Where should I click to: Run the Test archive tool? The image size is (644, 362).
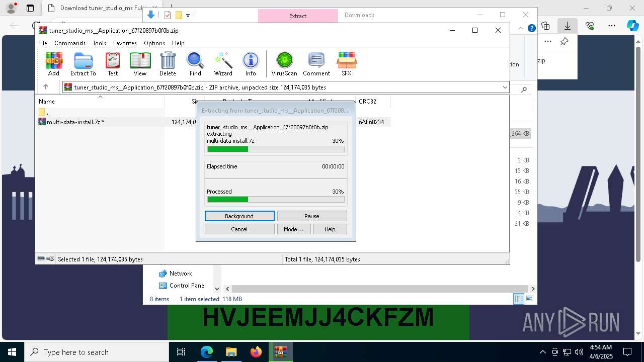tap(113, 64)
